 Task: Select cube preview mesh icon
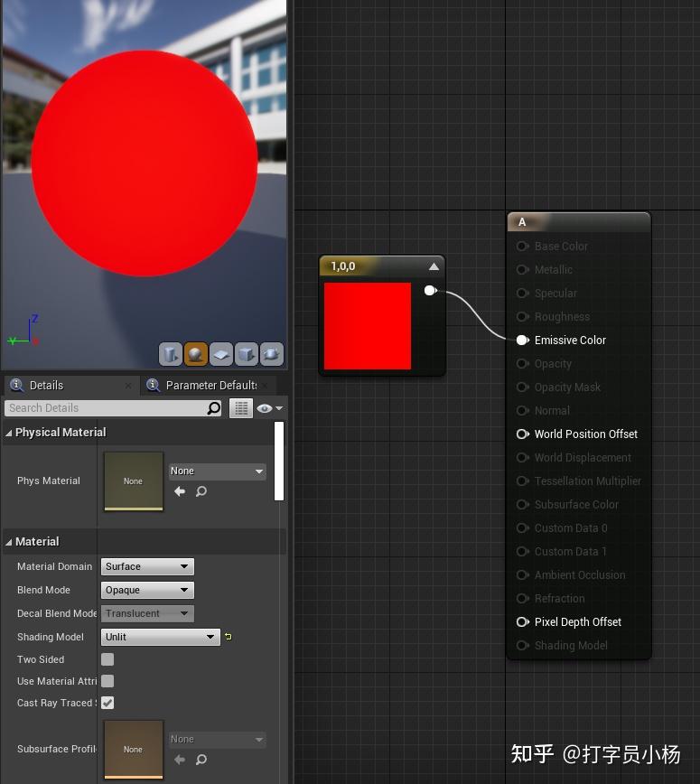pos(246,354)
